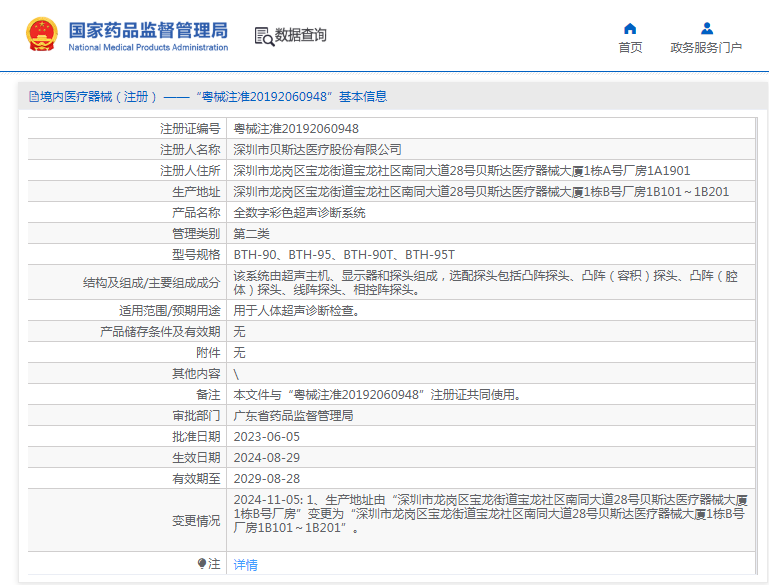Select the structure composition description text

[x=486, y=283]
